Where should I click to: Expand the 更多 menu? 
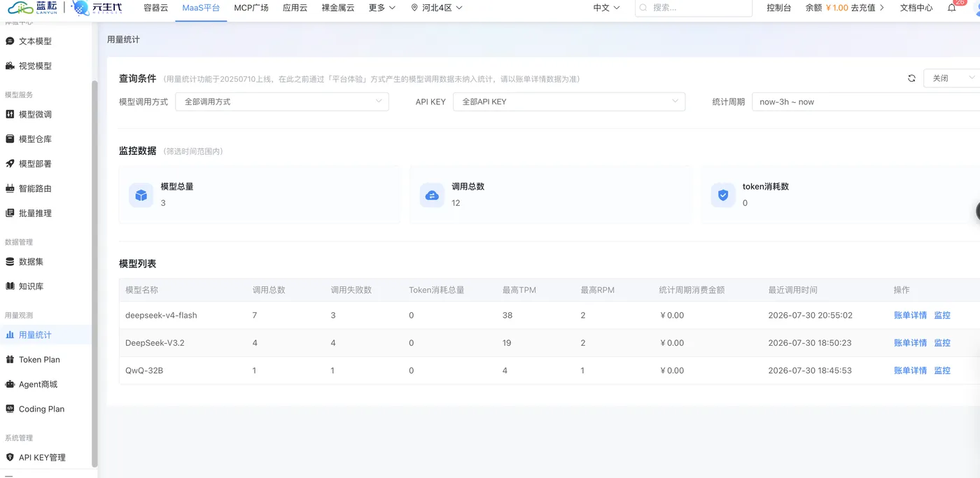382,8
